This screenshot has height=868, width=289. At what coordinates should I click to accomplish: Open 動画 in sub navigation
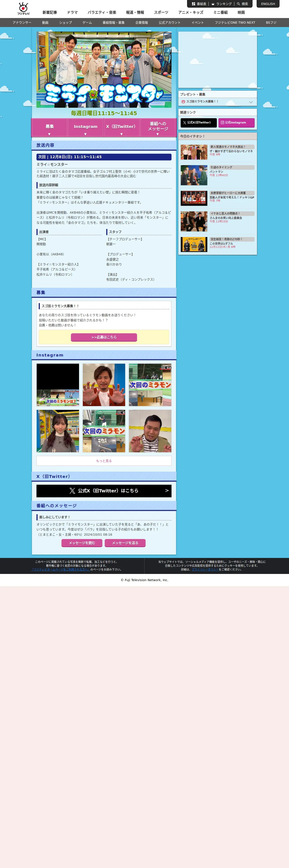click(45, 23)
